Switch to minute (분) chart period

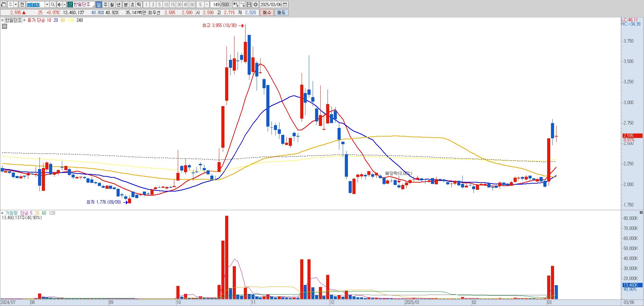click(x=126, y=4)
